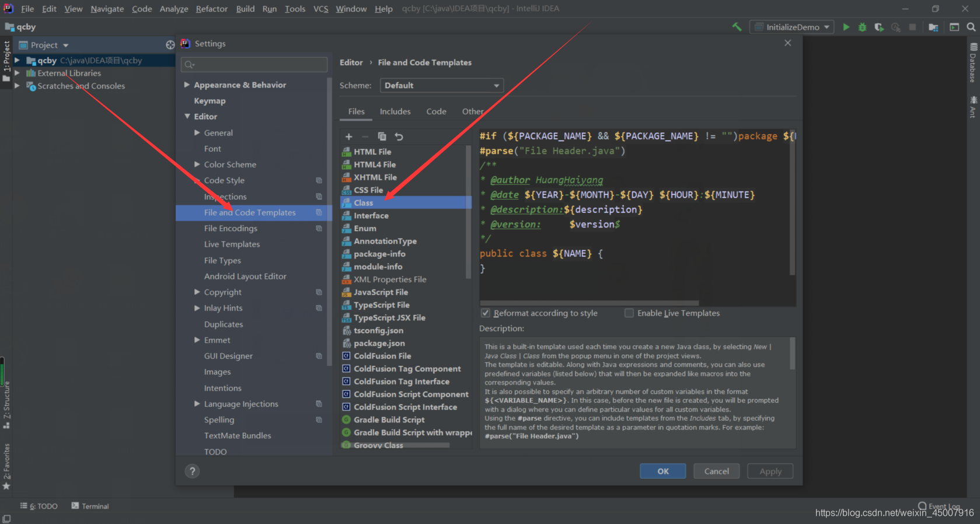Expand Appearance & Behavior settings
The width and height of the screenshot is (980, 524).
(x=187, y=85)
